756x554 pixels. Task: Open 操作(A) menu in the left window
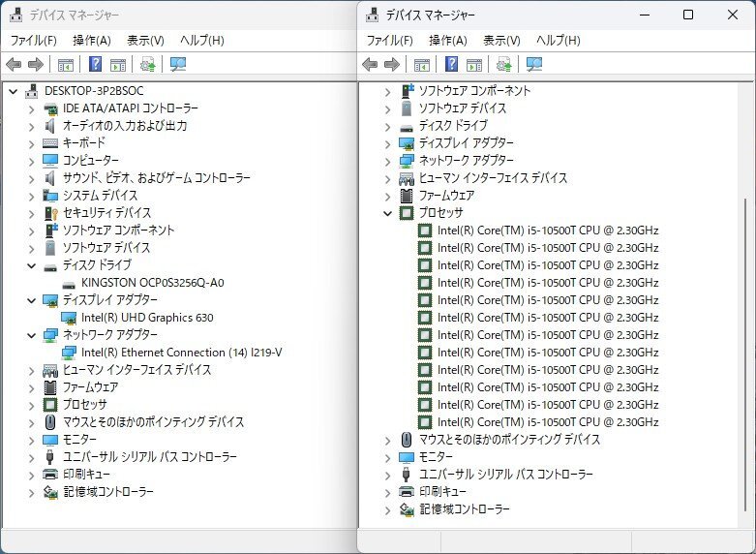point(91,41)
